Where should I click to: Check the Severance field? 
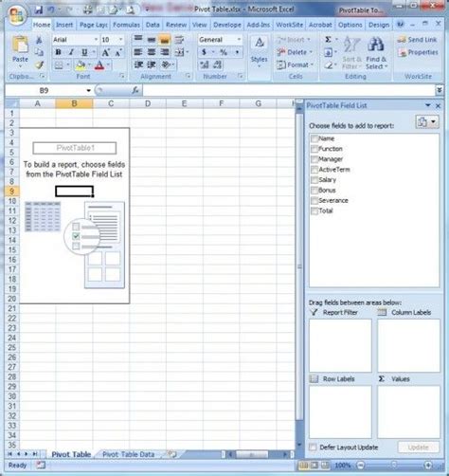(314, 201)
